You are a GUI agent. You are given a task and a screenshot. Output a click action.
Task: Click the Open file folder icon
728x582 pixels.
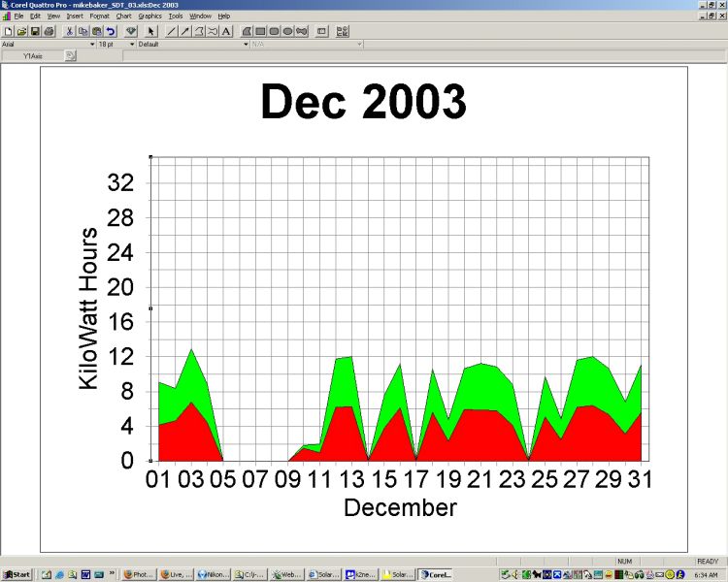[21, 31]
